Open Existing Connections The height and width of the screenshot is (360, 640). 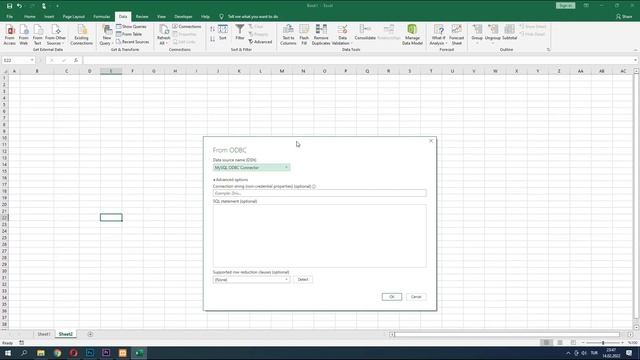[81, 34]
